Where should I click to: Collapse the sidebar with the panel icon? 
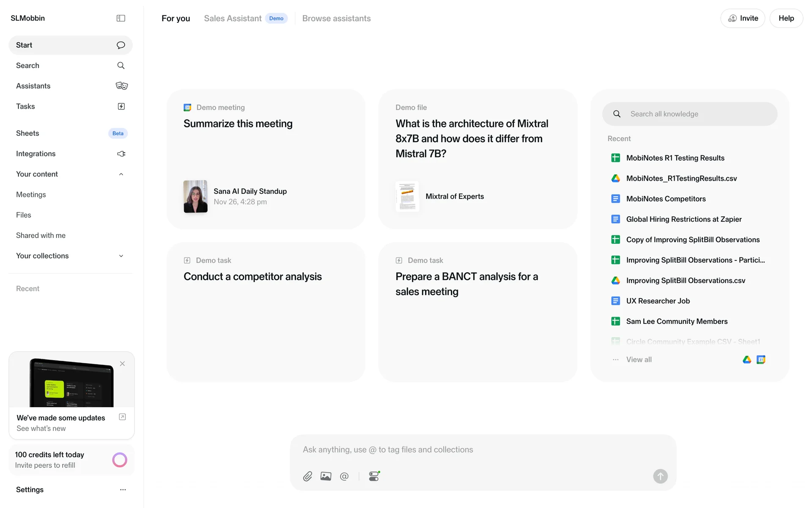coord(121,18)
